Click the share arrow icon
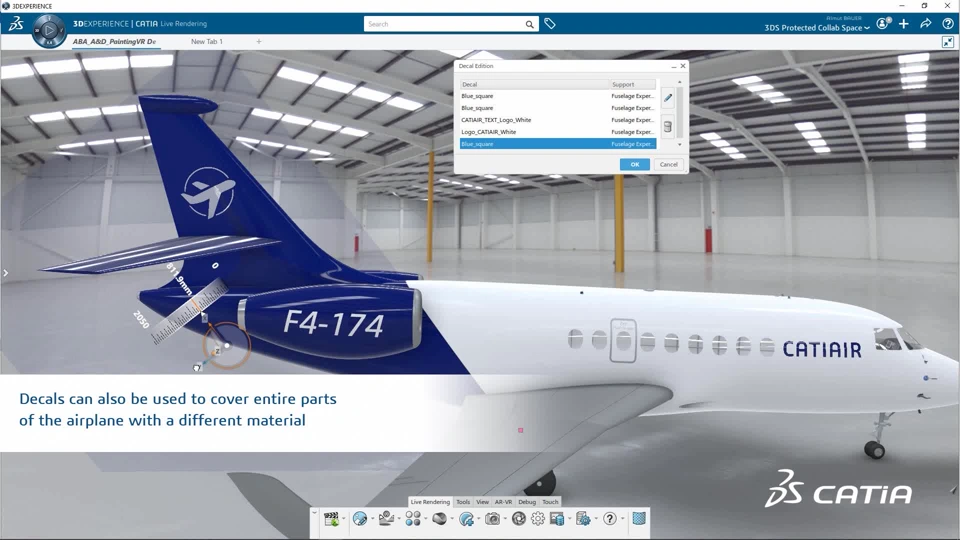This screenshot has height=540, width=960. 926,23
